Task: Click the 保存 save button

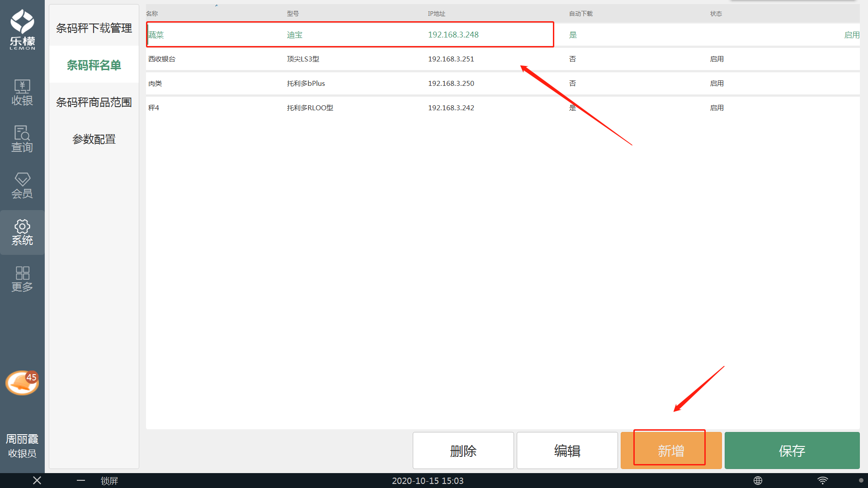Action: 792,450
